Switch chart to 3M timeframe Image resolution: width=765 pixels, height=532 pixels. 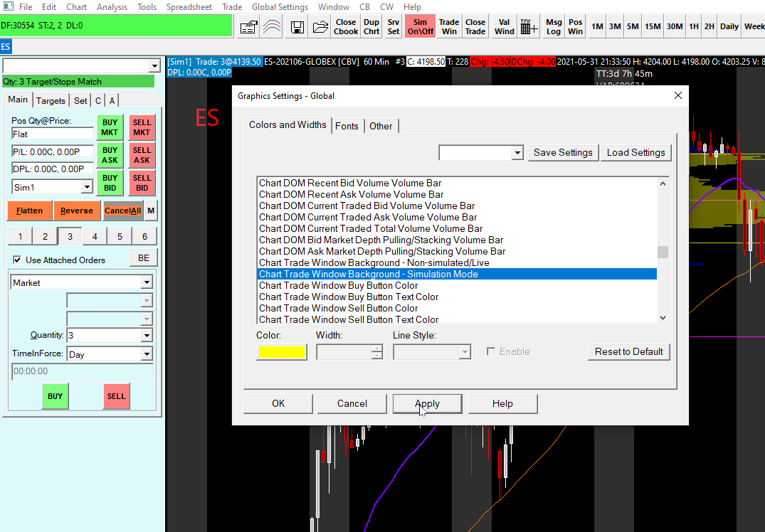(x=615, y=27)
